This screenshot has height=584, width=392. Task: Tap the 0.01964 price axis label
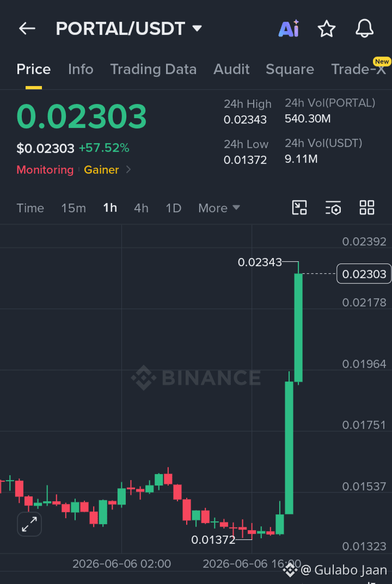click(x=364, y=364)
